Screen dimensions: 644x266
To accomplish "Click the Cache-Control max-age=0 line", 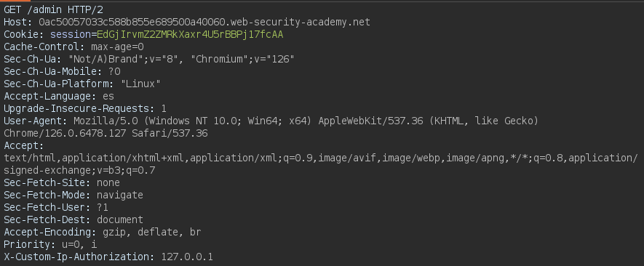I will [74, 47].
